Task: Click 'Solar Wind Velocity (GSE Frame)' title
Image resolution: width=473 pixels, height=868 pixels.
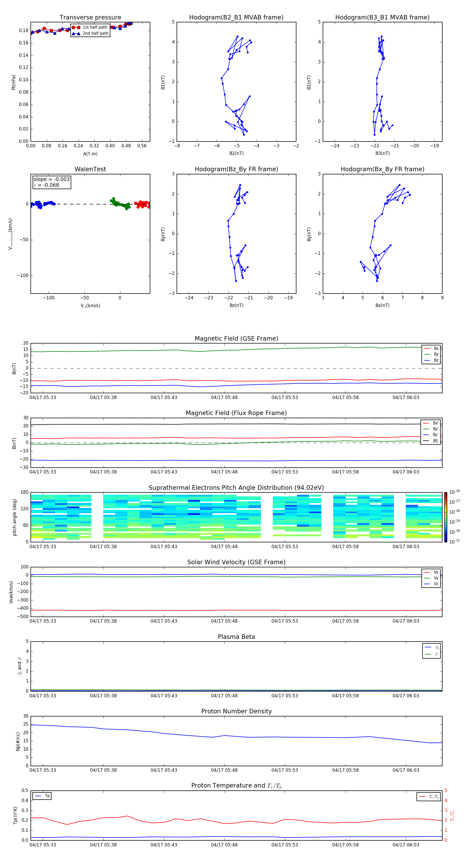Action: pos(236,562)
